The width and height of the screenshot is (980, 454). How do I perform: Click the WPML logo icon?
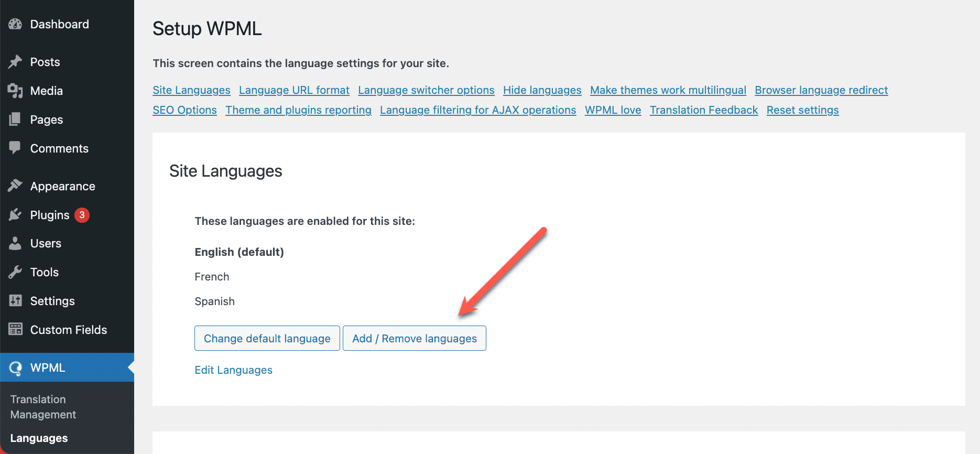[x=16, y=368]
